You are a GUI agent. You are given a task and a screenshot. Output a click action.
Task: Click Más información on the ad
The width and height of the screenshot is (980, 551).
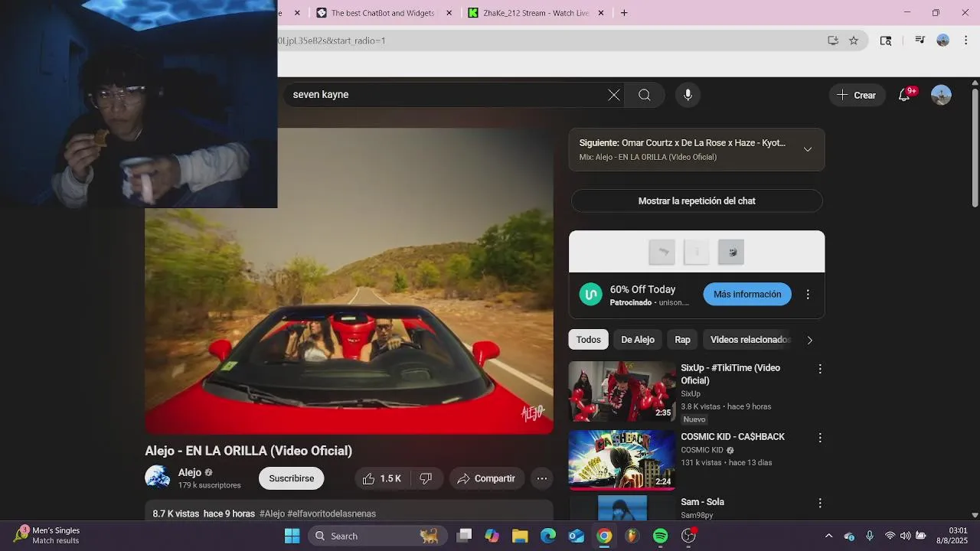click(x=747, y=295)
